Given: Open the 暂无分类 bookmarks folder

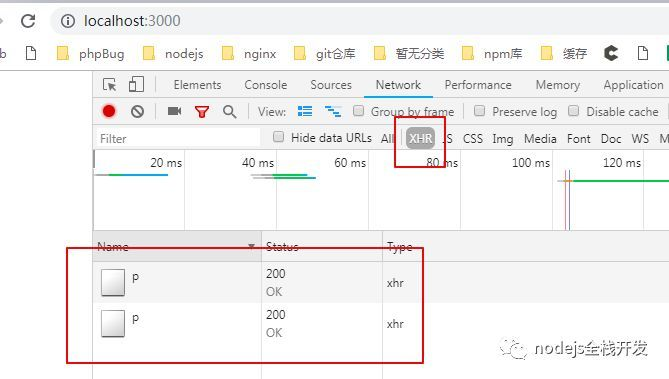Looking at the screenshot, I should click(409, 54).
